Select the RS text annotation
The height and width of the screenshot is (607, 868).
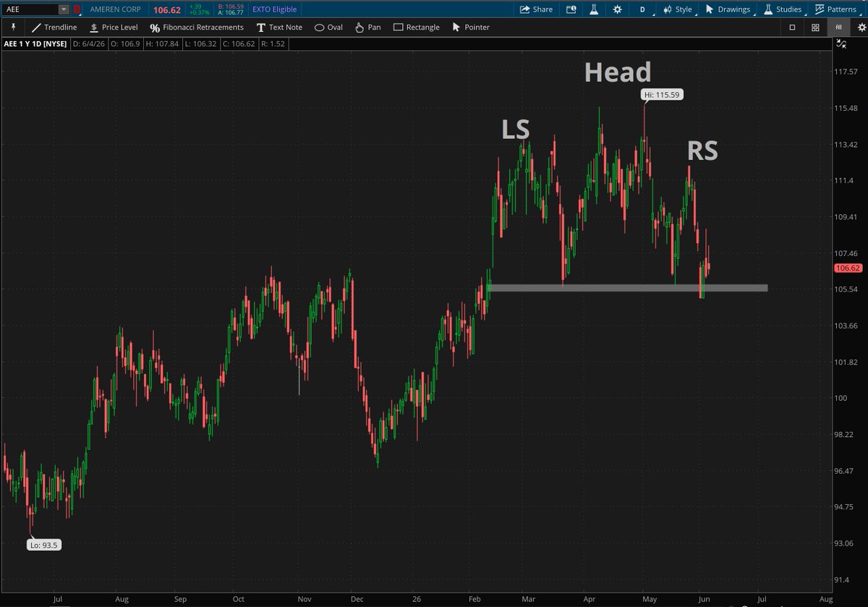pyautogui.click(x=702, y=150)
